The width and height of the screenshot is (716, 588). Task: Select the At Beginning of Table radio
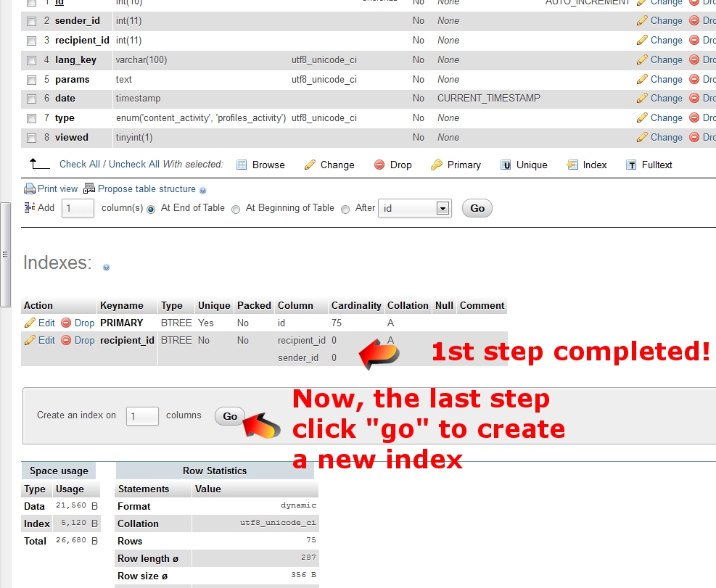coord(236,209)
